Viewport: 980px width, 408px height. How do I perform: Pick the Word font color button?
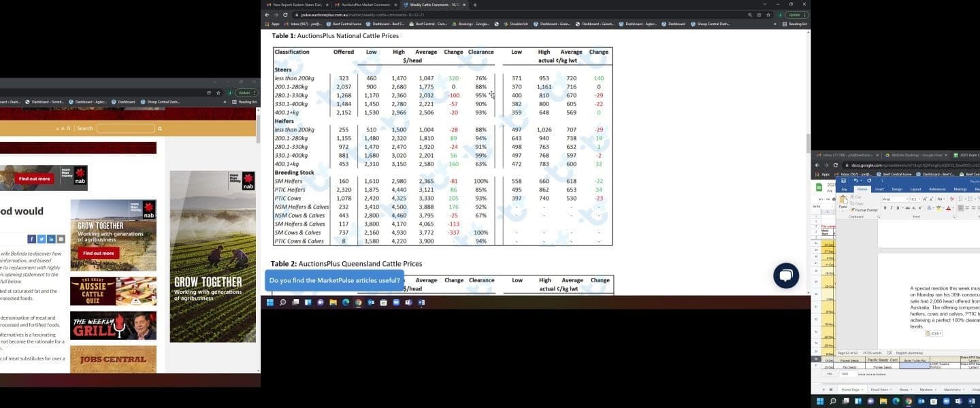(x=948, y=207)
